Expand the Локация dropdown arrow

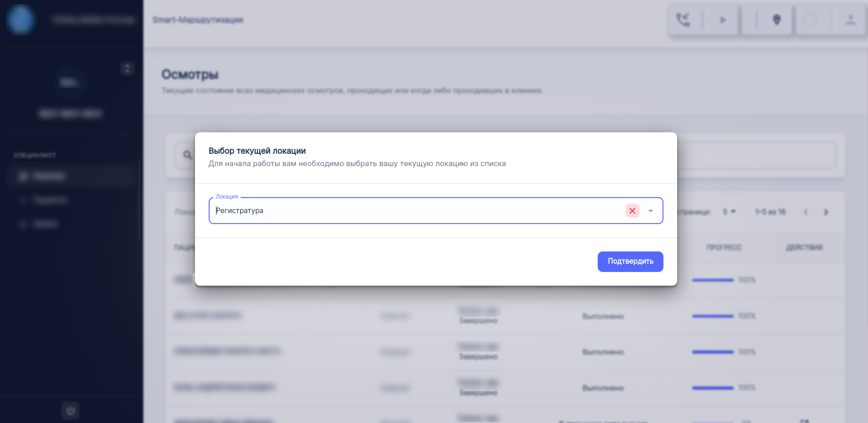[x=651, y=211]
